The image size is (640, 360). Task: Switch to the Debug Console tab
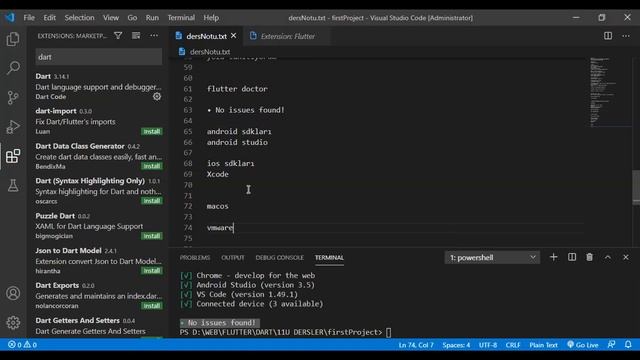click(280, 258)
